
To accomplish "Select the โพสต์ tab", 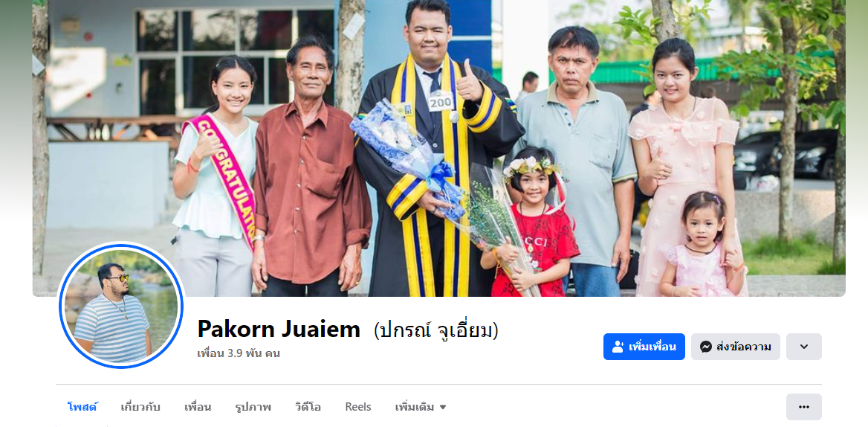I will pos(82,407).
